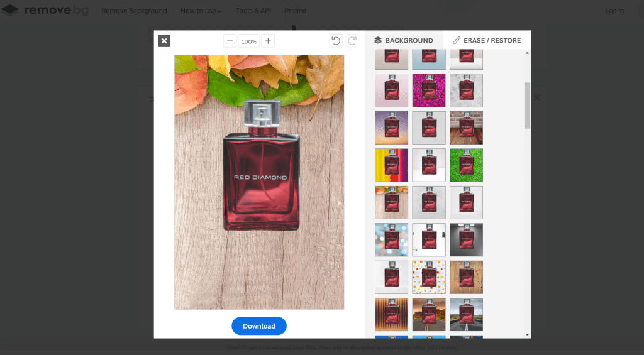Apply the brown wood plank background thumbnail

(466, 277)
